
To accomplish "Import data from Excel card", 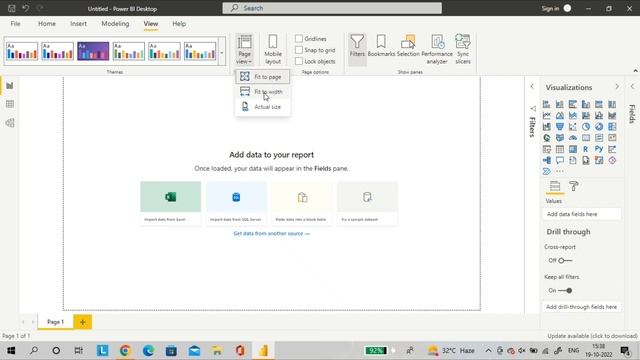I will (171, 203).
